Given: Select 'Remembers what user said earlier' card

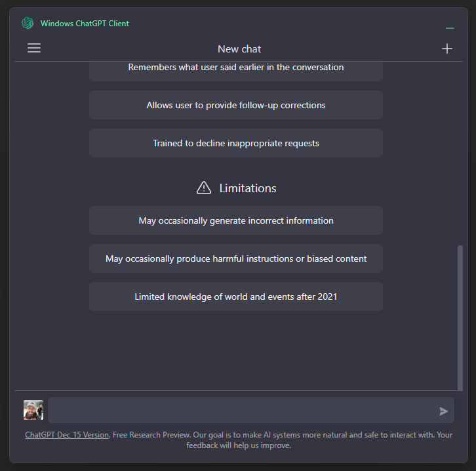Looking at the screenshot, I should [x=236, y=71].
